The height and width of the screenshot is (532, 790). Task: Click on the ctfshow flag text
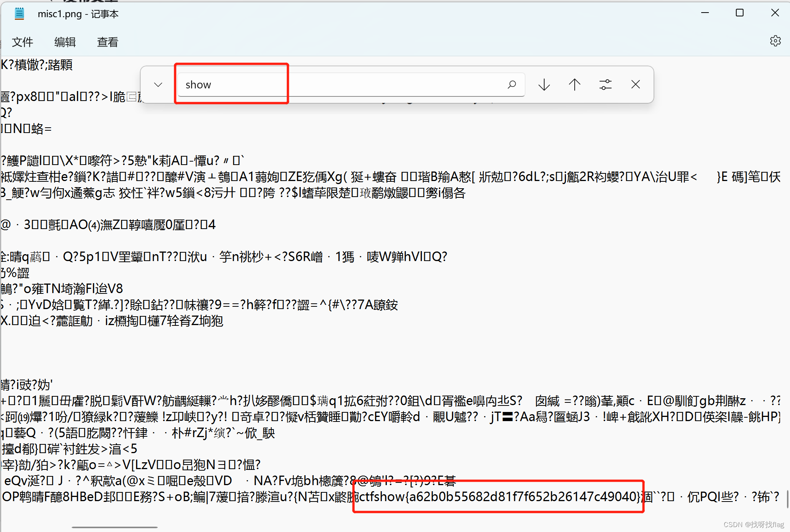tap(499, 497)
